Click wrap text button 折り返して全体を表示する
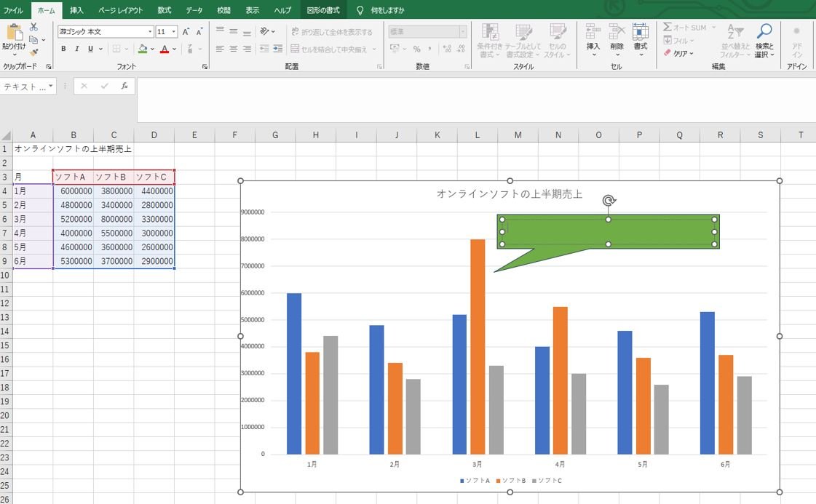 (332, 32)
